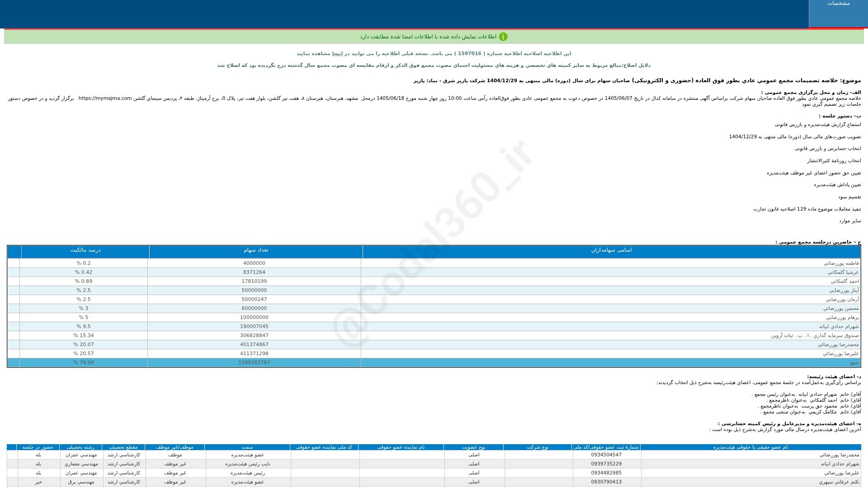Click field of study مهندسي برق

click(x=81, y=482)
